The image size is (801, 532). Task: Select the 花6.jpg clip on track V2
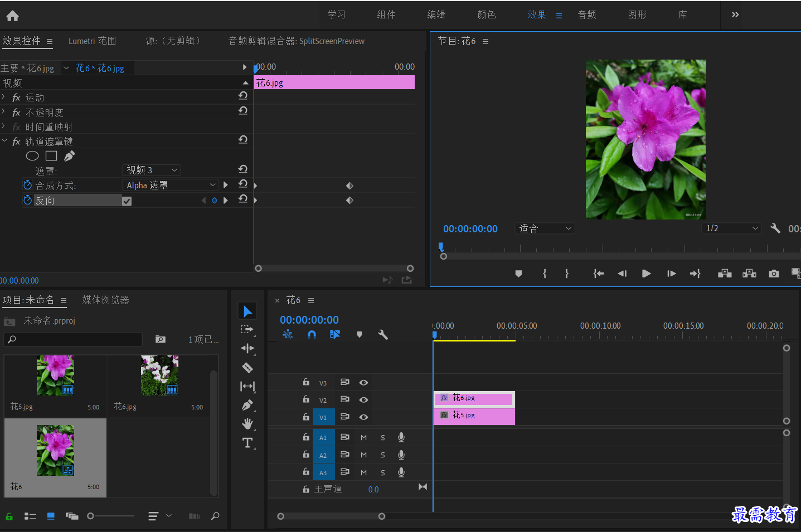(474, 398)
